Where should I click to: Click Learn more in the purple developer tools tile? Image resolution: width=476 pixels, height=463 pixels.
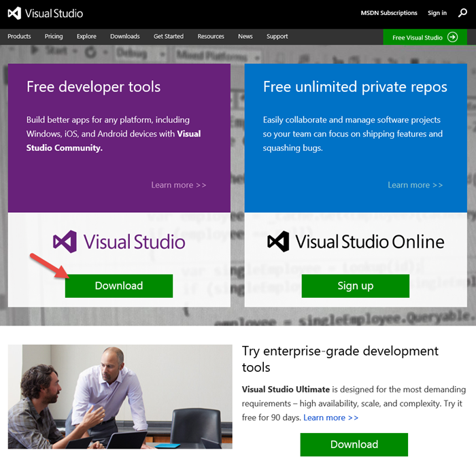(178, 185)
